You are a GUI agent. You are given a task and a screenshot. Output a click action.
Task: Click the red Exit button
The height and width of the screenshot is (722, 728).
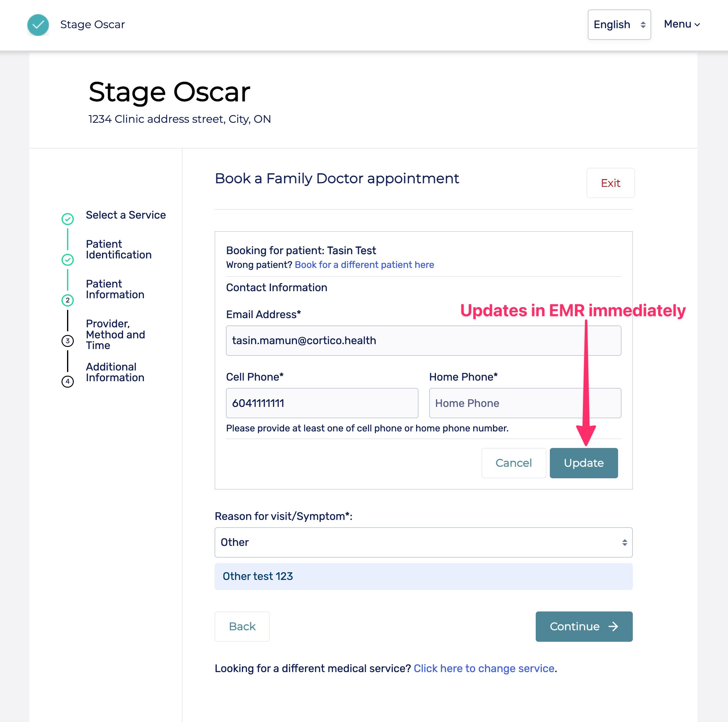(610, 183)
